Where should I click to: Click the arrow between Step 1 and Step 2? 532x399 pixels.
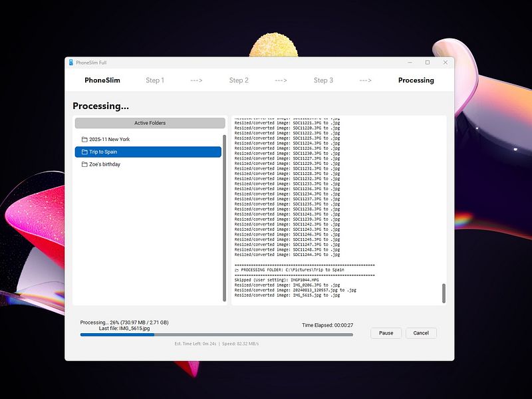[x=196, y=80]
